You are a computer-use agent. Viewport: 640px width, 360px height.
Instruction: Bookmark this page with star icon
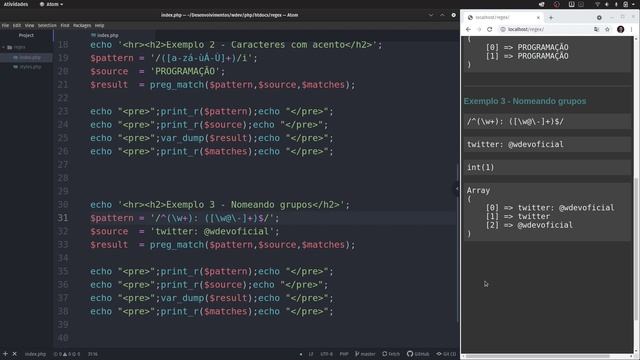(607, 29)
